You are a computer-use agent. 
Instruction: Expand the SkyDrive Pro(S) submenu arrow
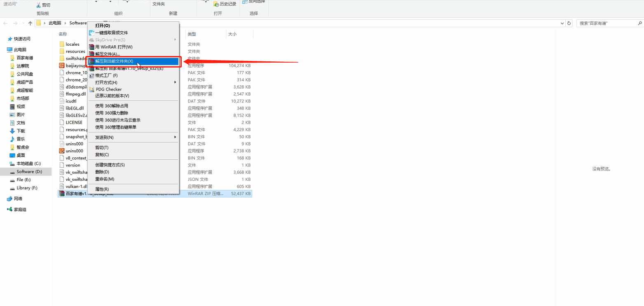coord(175,40)
